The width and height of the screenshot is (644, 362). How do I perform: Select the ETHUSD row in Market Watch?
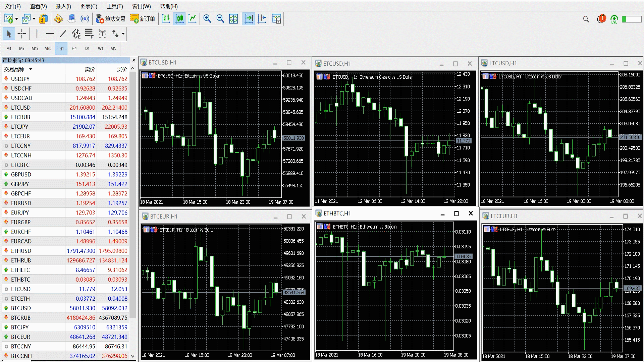pyautogui.click(x=66, y=251)
